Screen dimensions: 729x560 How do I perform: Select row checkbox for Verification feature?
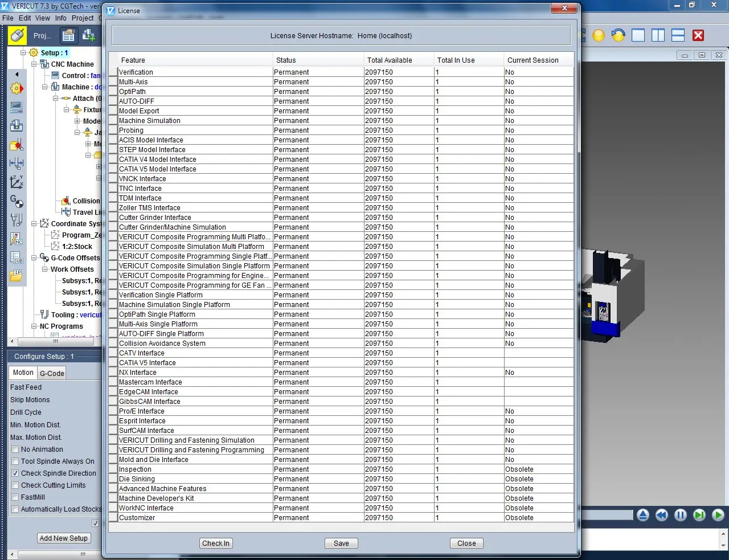click(113, 72)
